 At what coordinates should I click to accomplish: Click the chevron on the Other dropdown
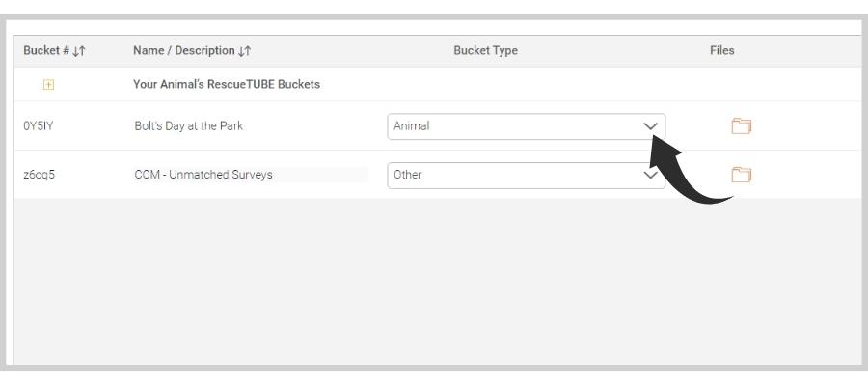tap(649, 175)
